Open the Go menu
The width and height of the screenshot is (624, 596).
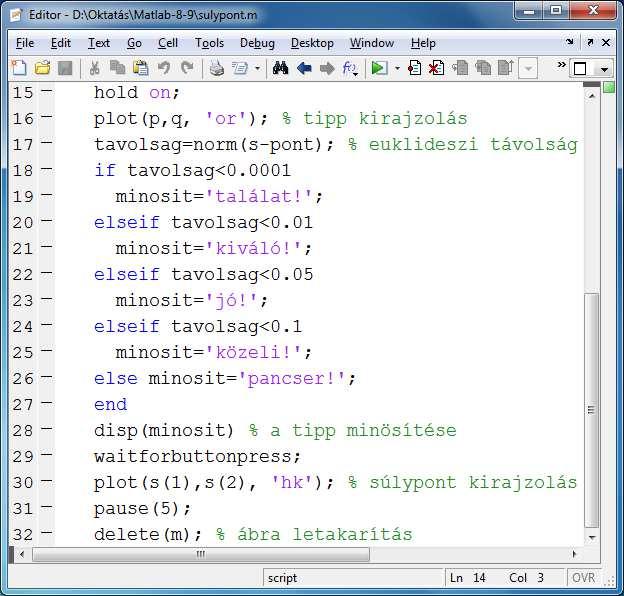tap(134, 43)
